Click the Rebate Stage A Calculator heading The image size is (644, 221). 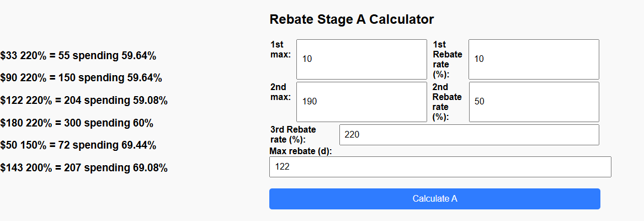[x=352, y=19]
